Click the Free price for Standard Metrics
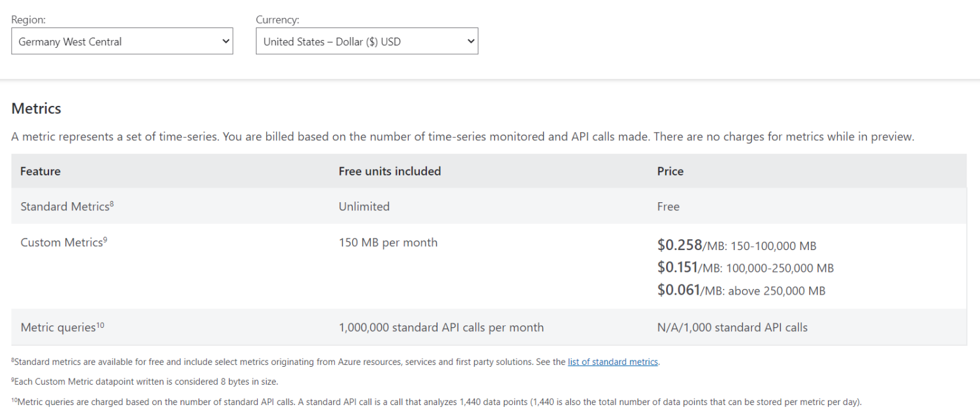Image resolution: width=980 pixels, height=414 pixels. pyautogui.click(x=668, y=206)
